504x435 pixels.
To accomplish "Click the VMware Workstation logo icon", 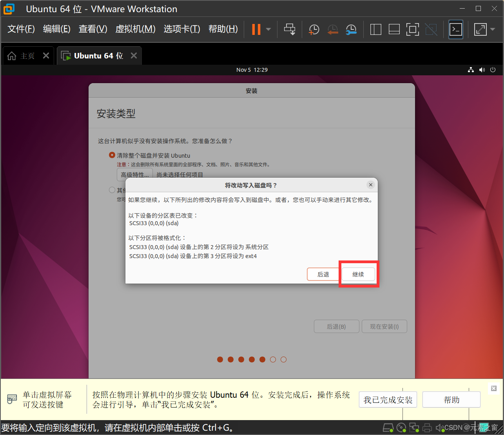I will (x=9, y=9).
